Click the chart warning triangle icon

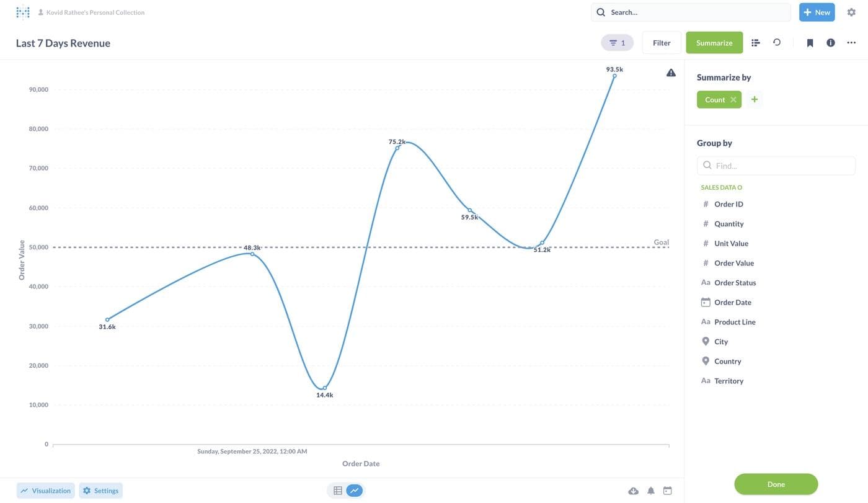(671, 73)
